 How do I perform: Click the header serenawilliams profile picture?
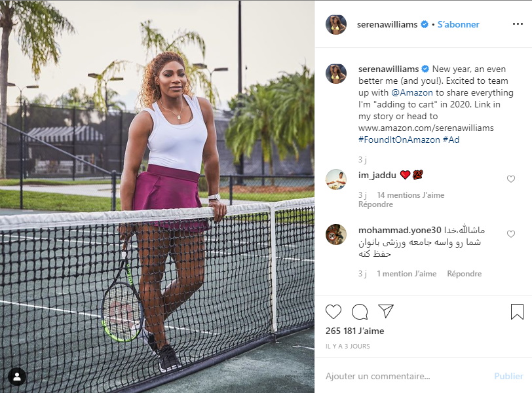(x=336, y=24)
